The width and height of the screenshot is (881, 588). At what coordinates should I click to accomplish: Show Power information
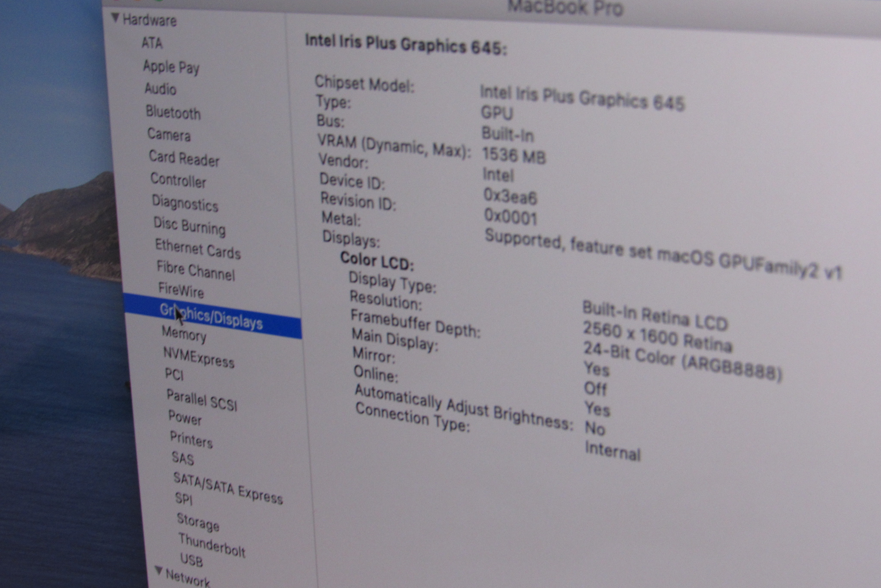(185, 417)
